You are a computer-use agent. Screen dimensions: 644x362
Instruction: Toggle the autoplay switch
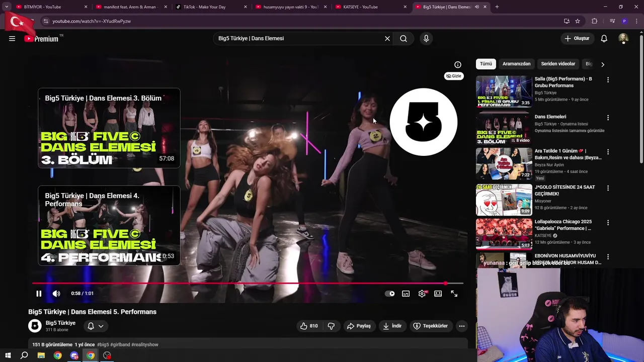[390, 294]
